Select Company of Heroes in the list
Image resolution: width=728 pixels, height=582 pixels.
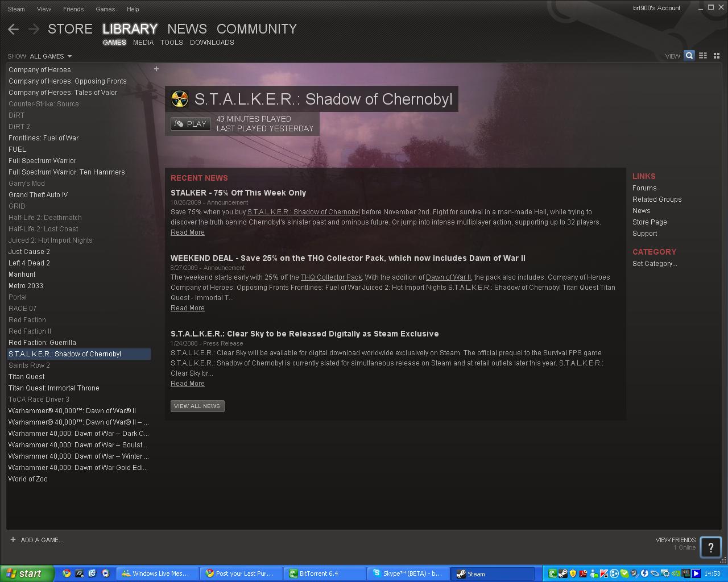[x=79, y=70]
